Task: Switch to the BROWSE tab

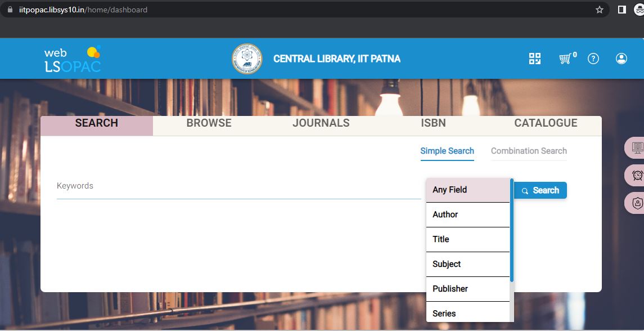Action: tap(209, 126)
